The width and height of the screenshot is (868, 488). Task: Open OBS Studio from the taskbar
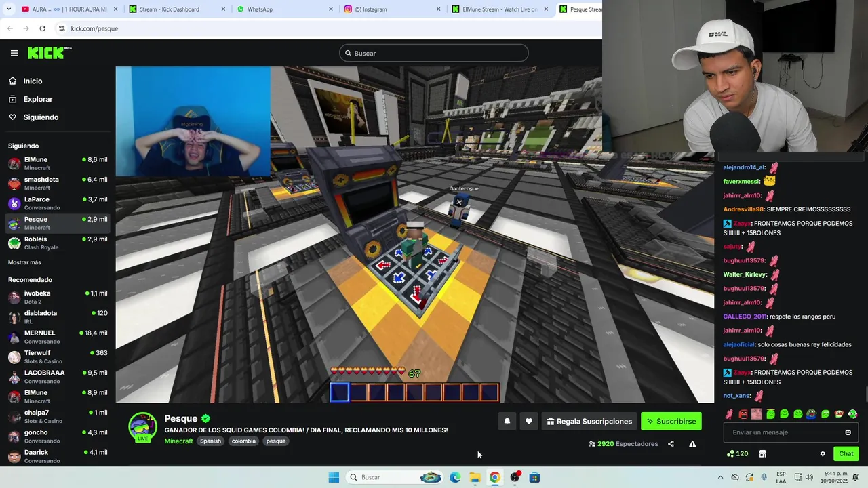click(x=515, y=477)
